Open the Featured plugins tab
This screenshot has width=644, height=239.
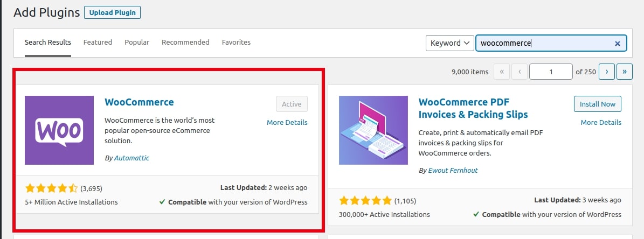tap(98, 42)
